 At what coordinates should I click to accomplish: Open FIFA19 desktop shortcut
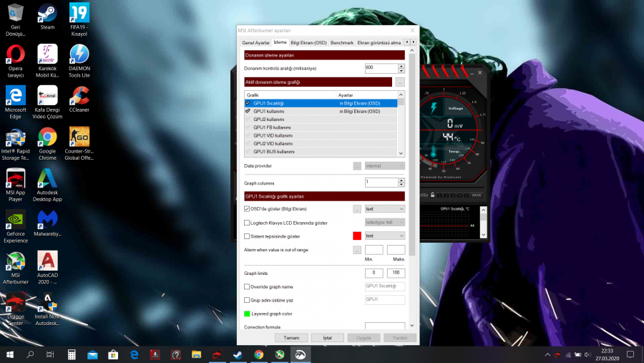(79, 20)
